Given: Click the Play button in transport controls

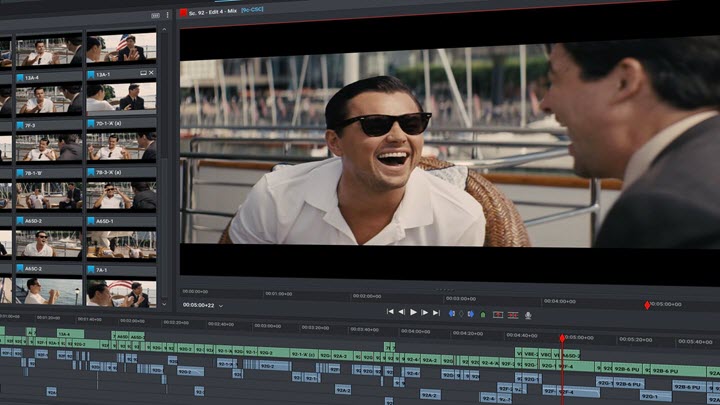Looking at the screenshot, I should 413,313.
